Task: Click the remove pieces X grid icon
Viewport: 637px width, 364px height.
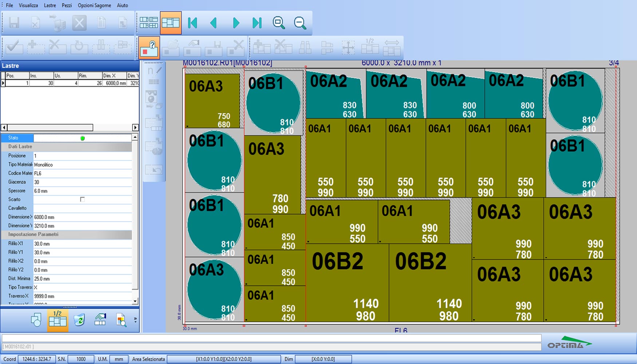Action: pyautogui.click(x=283, y=48)
